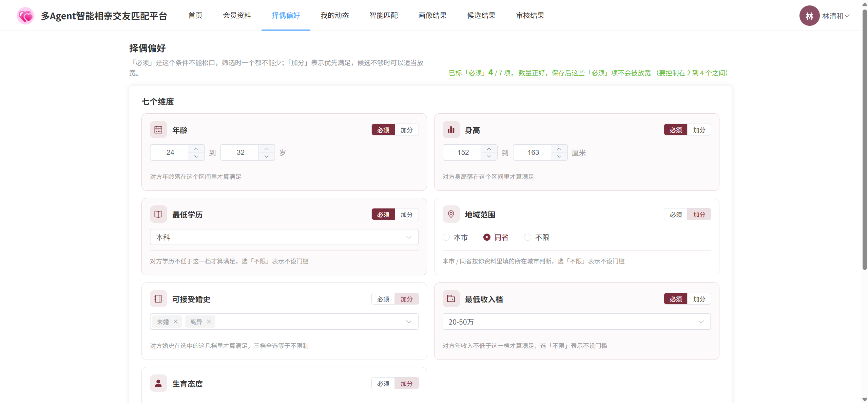Viewport: 868px width, 403px height.
Task: Set 年龄 to 加分
Action: (x=406, y=130)
